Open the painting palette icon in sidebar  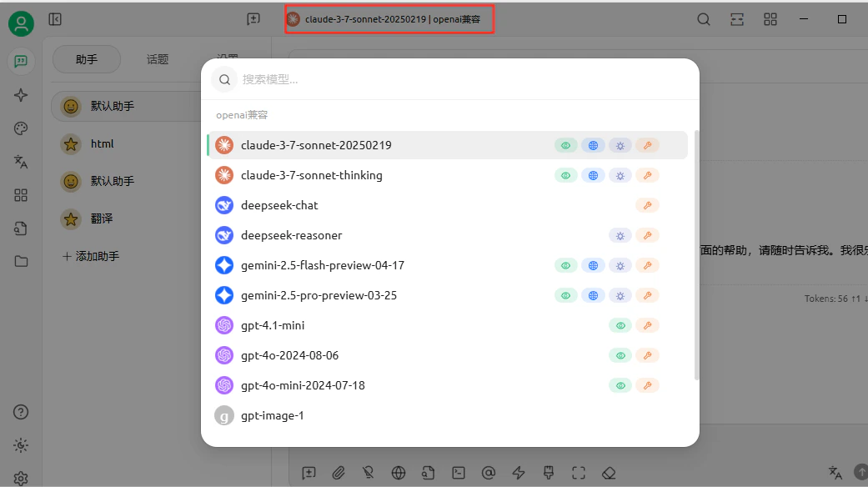click(x=21, y=128)
